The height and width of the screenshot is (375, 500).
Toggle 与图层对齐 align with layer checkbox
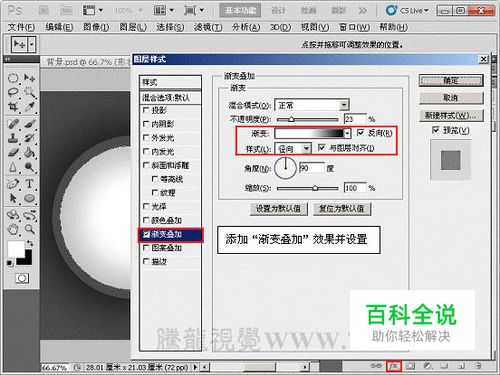(x=321, y=147)
